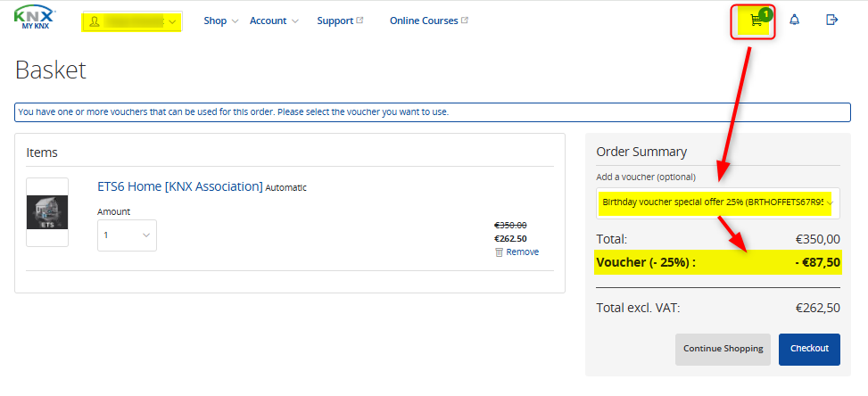Click the KNX My KNX logo
The image size is (868, 396).
pos(35,18)
